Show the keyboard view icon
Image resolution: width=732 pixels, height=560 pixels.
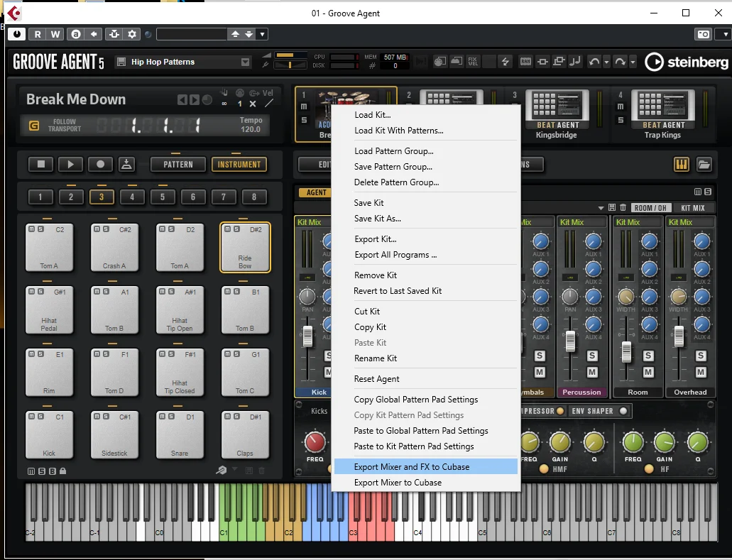(682, 164)
